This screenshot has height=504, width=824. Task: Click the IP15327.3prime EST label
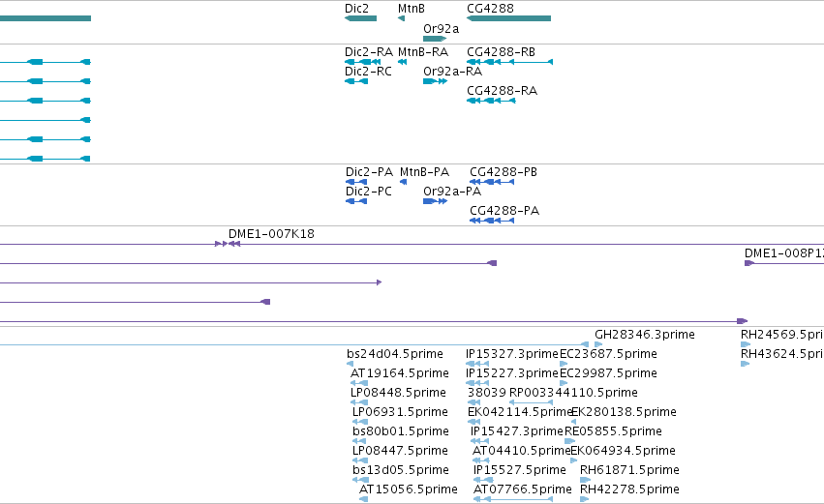[512, 354]
